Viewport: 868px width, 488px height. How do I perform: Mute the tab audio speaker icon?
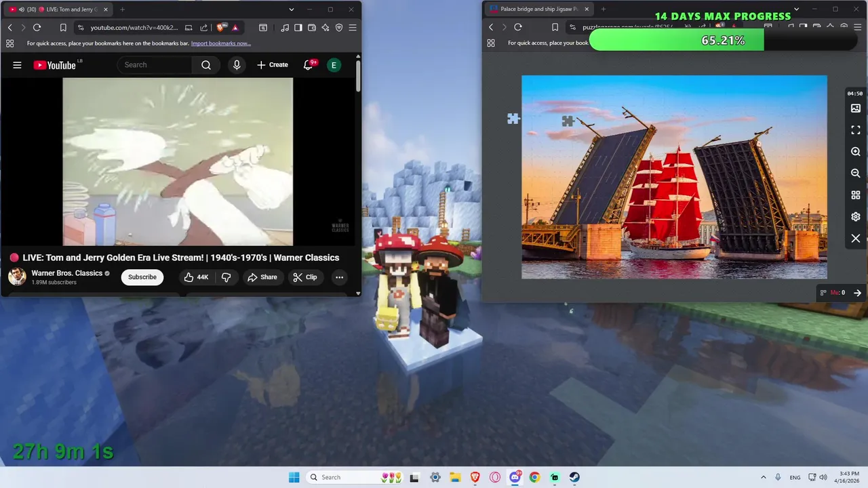[x=22, y=9]
